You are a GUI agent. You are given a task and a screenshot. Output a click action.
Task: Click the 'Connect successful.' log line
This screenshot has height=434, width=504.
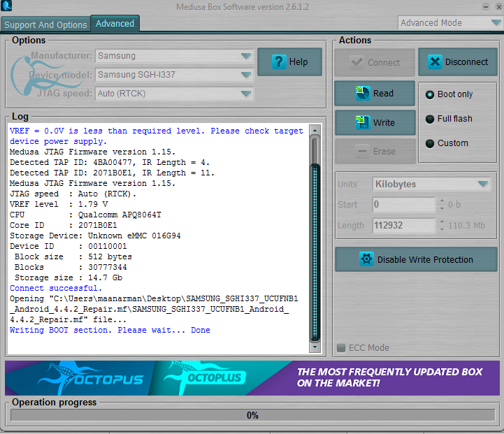coord(56,288)
